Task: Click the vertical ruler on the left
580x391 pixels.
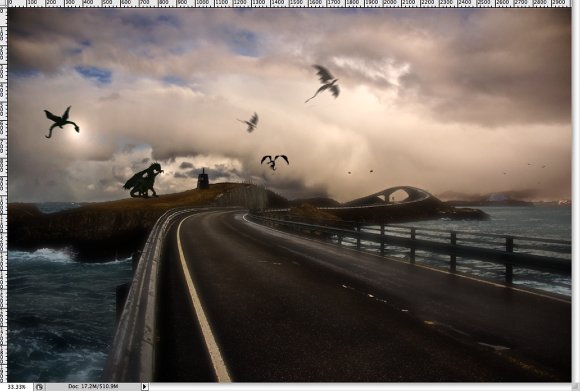Action: pos(3,195)
